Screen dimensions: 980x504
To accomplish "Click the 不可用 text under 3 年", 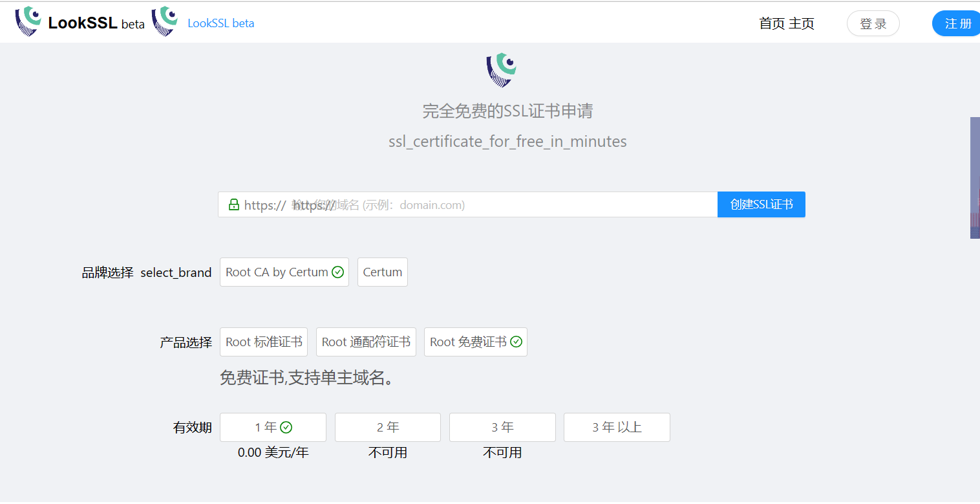I will coord(502,453).
